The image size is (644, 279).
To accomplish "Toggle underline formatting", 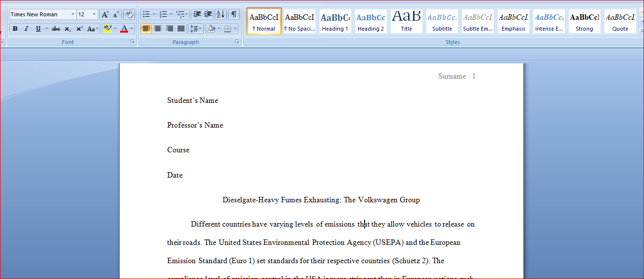I will click(x=38, y=29).
